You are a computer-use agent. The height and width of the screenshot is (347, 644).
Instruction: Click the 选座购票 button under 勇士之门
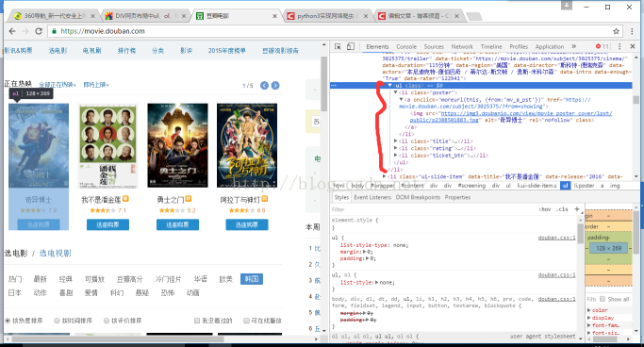[177, 224]
